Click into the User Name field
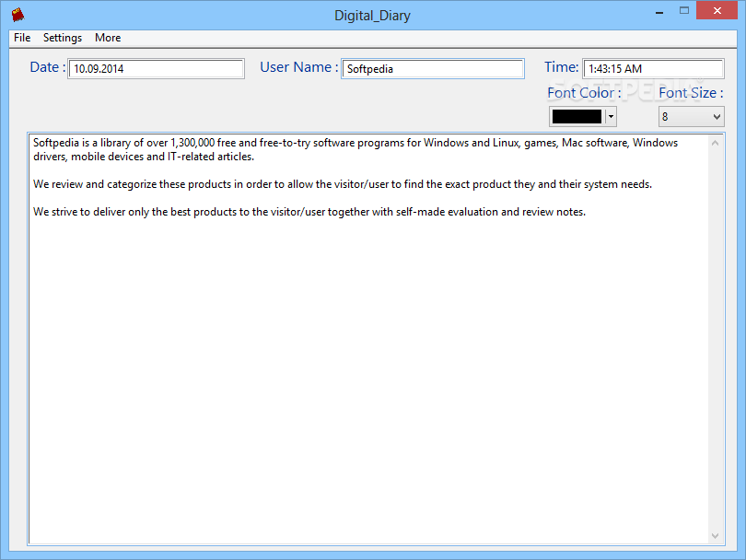 [433, 68]
